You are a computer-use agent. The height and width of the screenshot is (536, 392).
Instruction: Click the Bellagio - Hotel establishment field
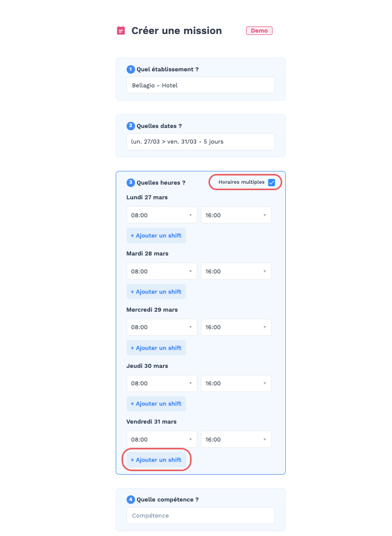pyautogui.click(x=201, y=85)
